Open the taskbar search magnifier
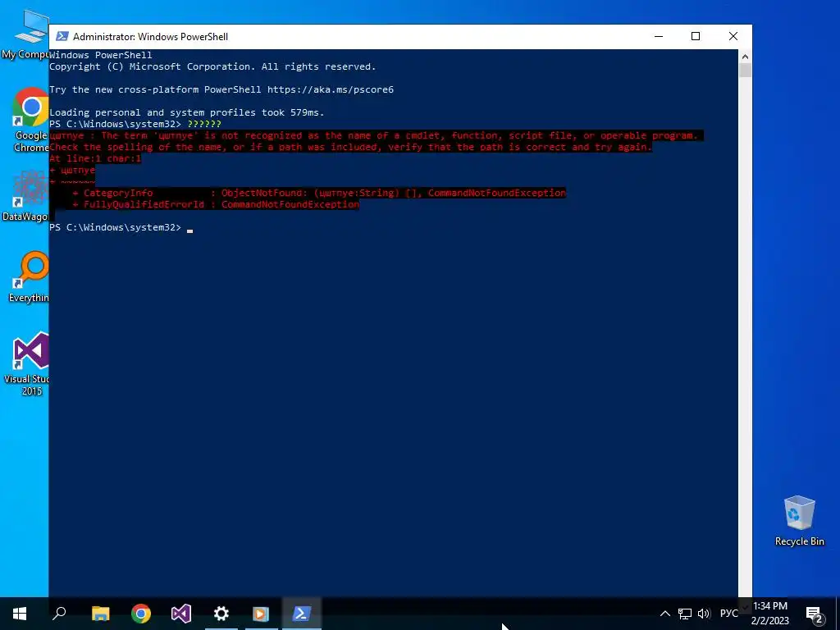Viewport: 840px width, 630px height. (x=59, y=614)
